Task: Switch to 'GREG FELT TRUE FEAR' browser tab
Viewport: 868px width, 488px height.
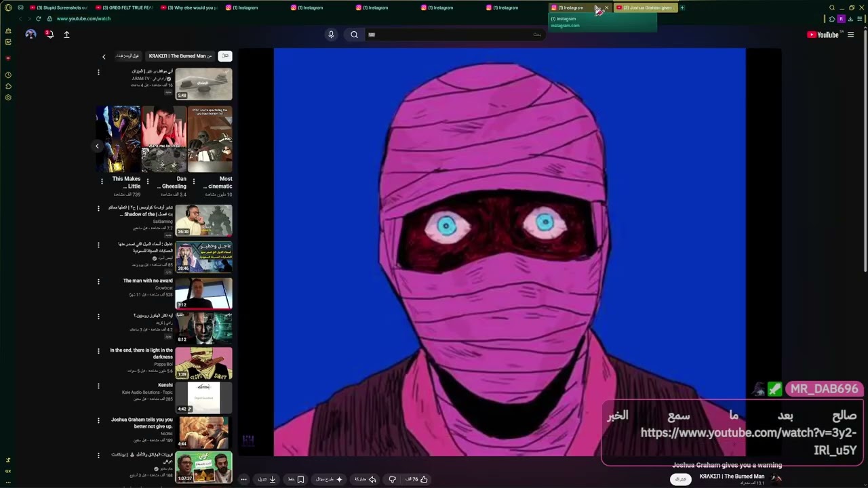Action: click(x=125, y=7)
